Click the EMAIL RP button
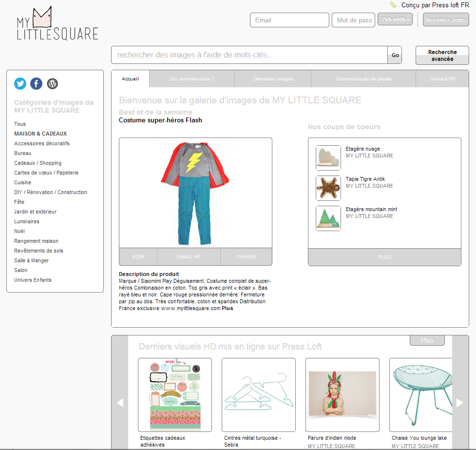The image size is (476, 450). (x=189, y=257)
